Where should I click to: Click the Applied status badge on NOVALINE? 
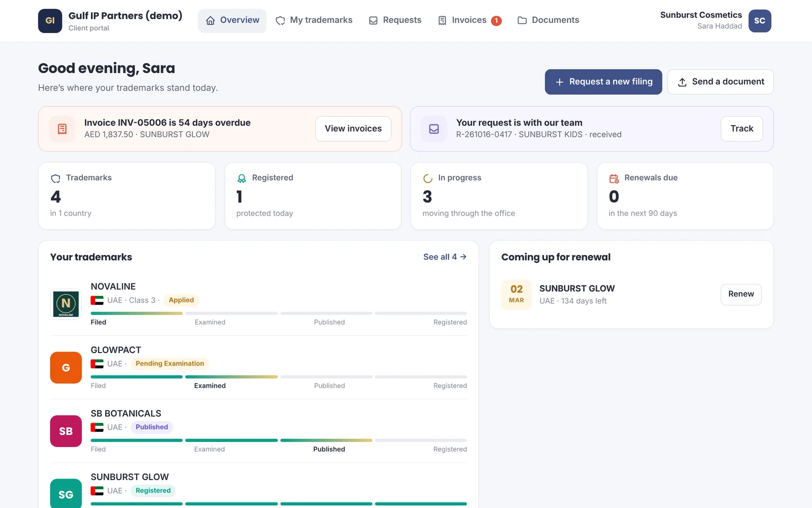181,300
